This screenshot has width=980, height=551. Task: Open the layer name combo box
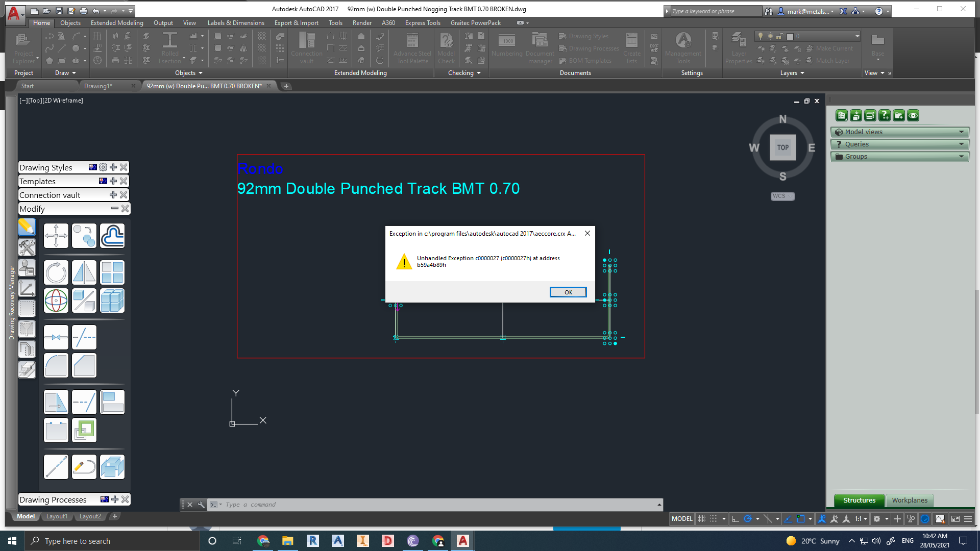(807, 36)
